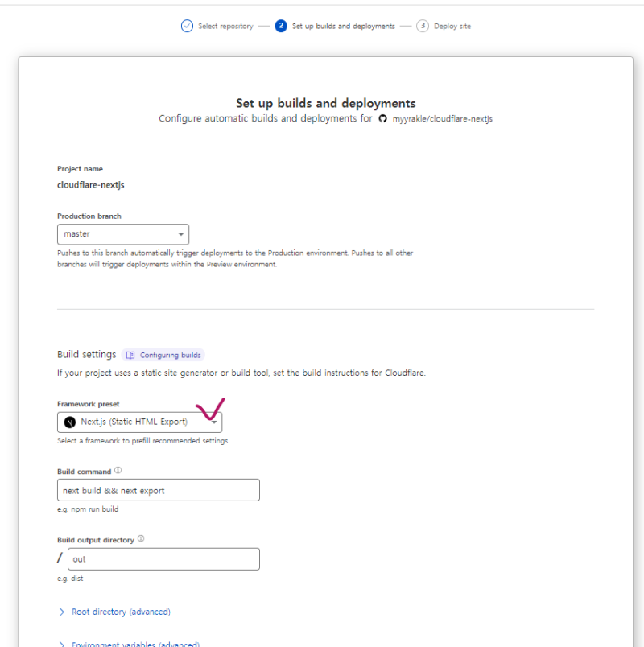
Task: Click the step 2 circle icon
Action: (281, 26)
